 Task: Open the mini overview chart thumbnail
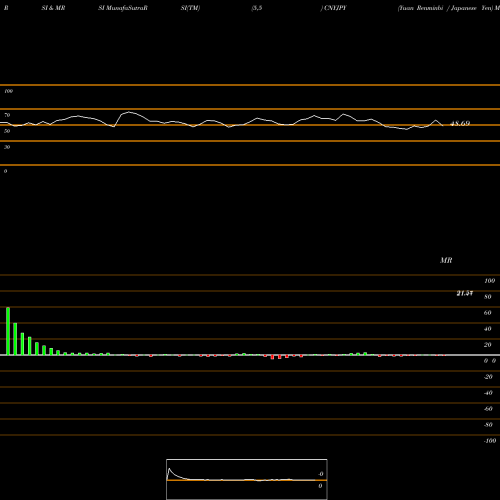coord(247,479)
